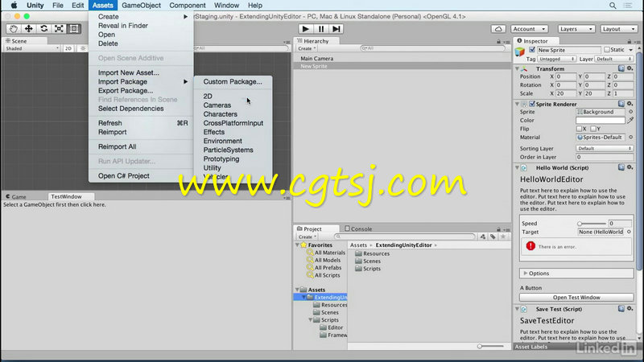Switch to the Console tab
644x362 pixels.
coord(357,228)
